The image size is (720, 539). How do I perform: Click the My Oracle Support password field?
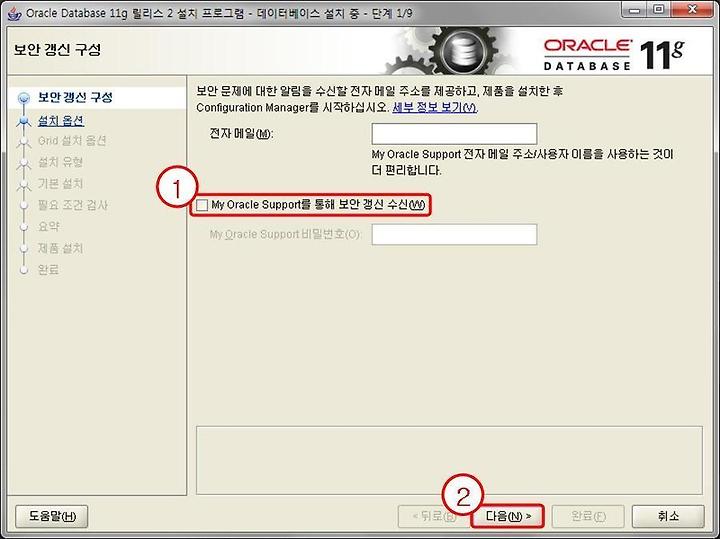click(x=454, y=234)
